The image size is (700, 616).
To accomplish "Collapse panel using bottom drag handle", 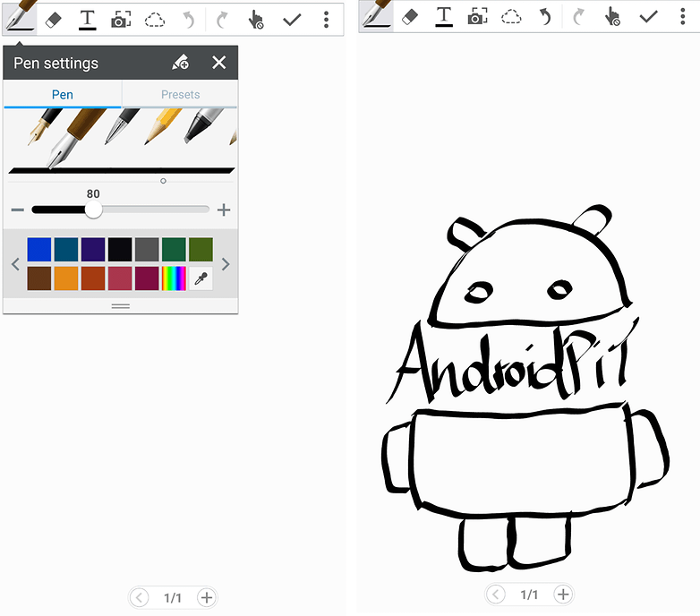I will point(121,306).
